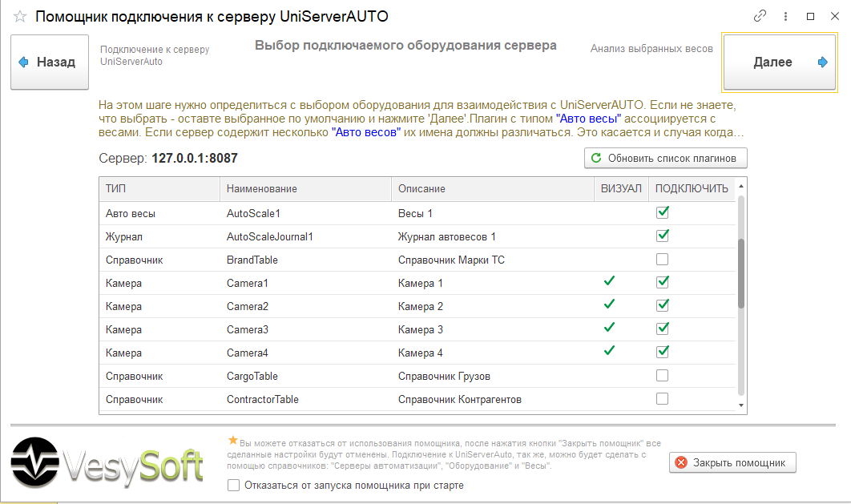Click 'Обновить список плагинов' button
This screenshot has width=851, height=504.
point(665,158)
